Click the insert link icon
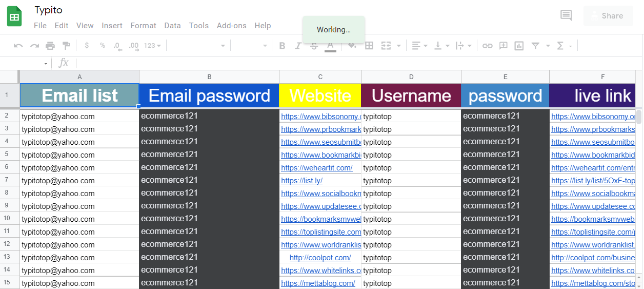 coord(488,46)
